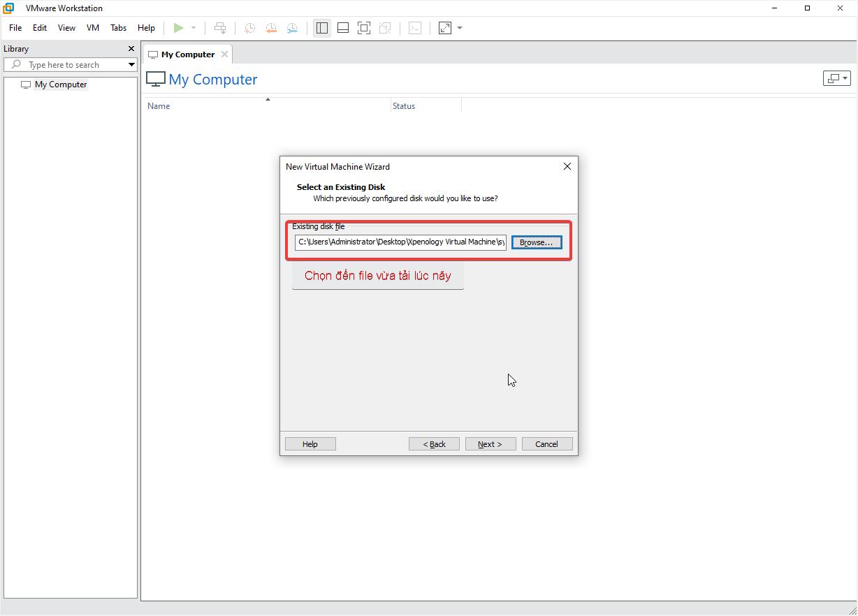The height and width of the screenshot is (616, 858).
Task: Click the Send Ctrl+Alt+Del toolbar icon
Action: (220, 28)
